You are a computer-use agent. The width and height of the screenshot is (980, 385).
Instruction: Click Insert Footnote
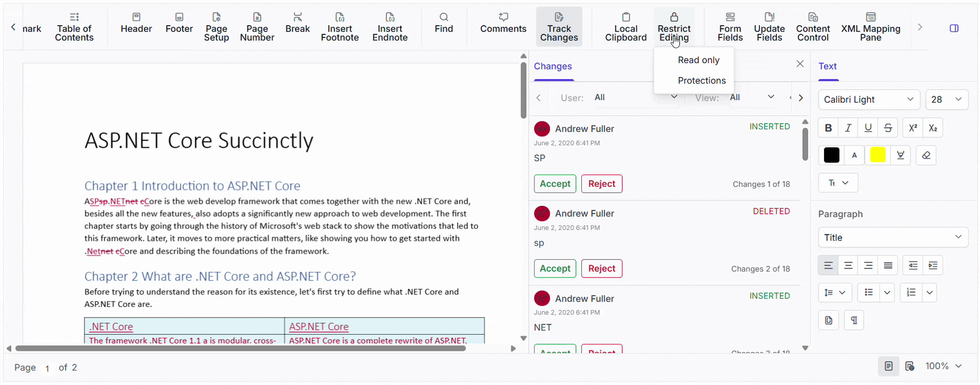[x=340, y=27]
